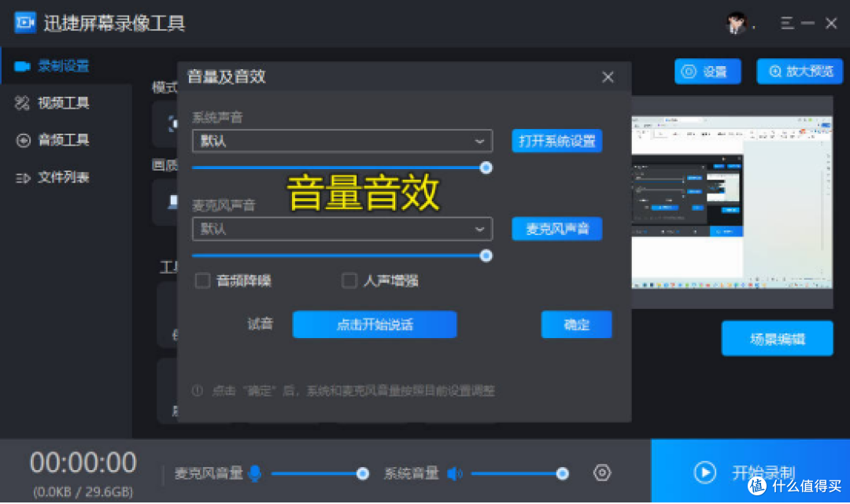This screenshot has height=504, width=850.
Task: Enable the 音频降噪 checkbox
Action: coord(202,281)
